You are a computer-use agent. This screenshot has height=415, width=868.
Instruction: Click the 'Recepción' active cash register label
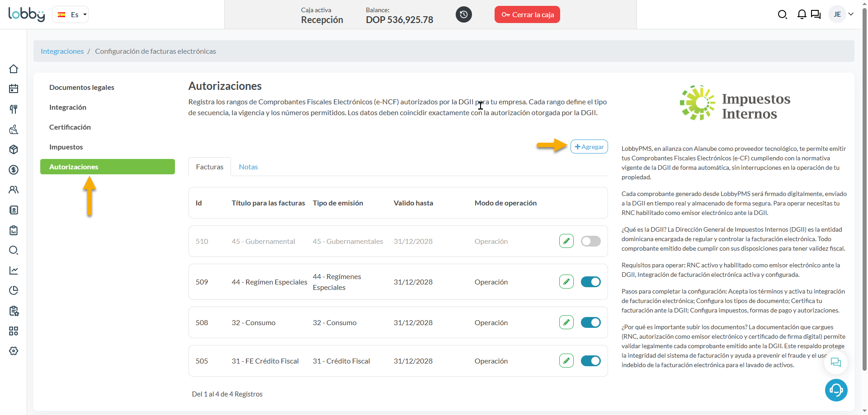tap(322, 20)
